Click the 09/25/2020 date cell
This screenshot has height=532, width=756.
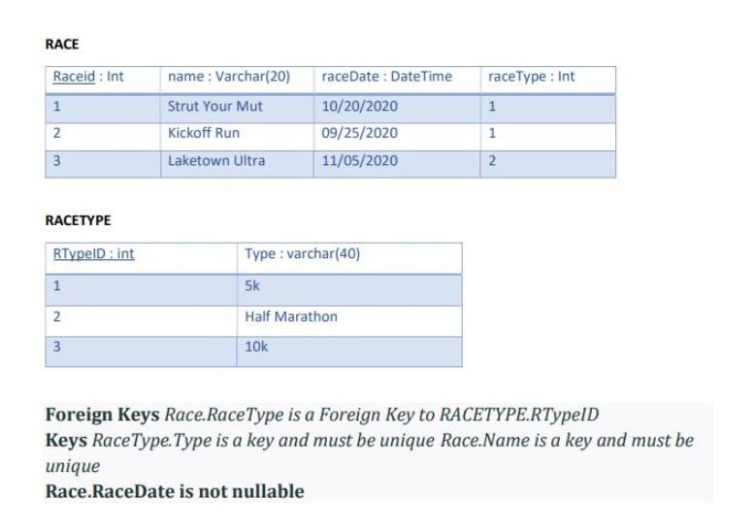click(397, 137)
